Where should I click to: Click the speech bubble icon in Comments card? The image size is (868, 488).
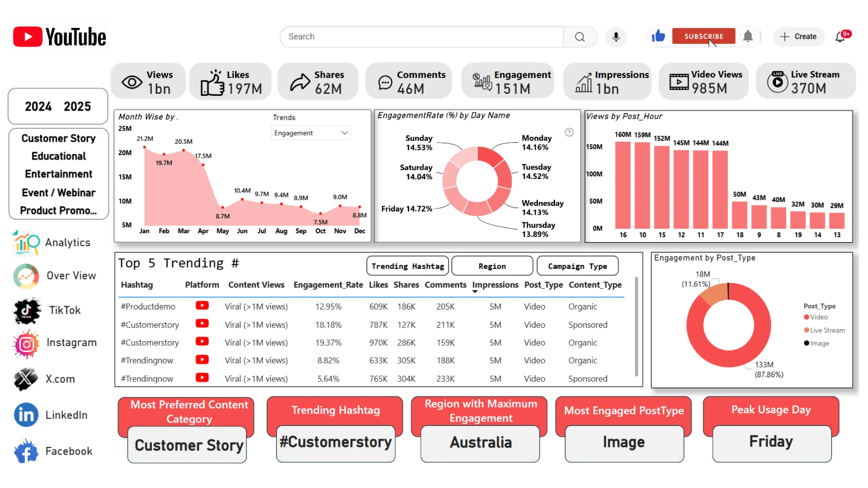coord(385,83)
